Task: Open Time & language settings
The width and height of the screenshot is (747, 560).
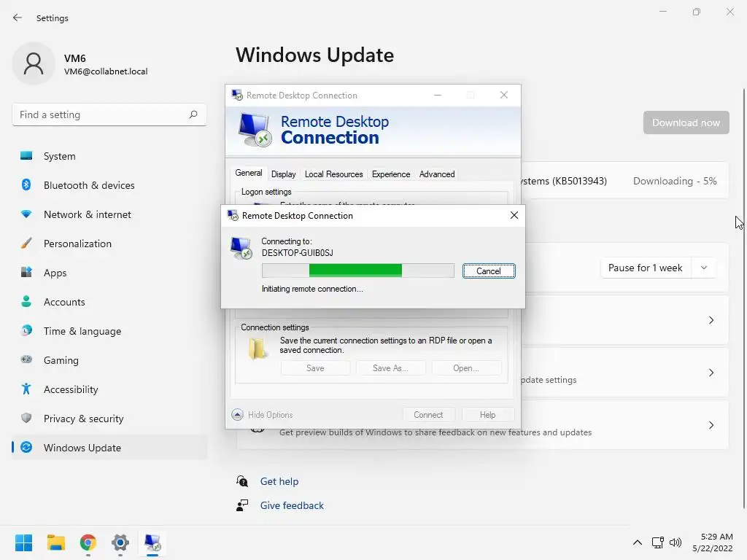Action: click(109, 331)
